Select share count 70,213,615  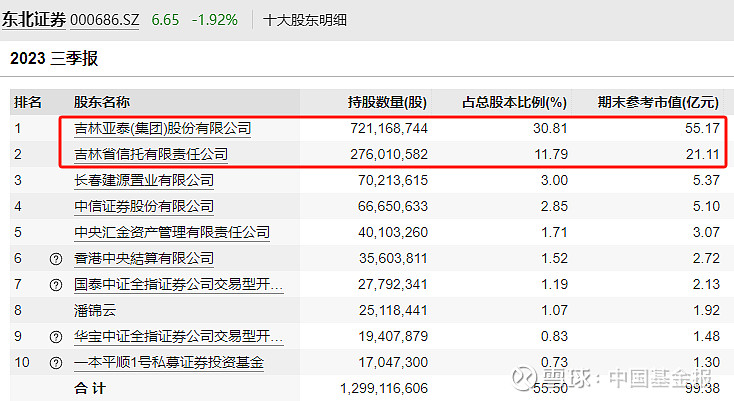393,180
